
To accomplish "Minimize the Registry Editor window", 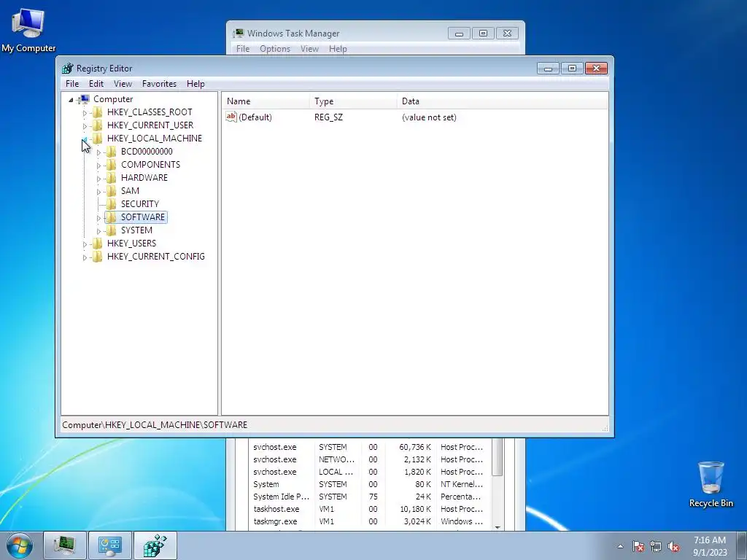I will (549, 69).
